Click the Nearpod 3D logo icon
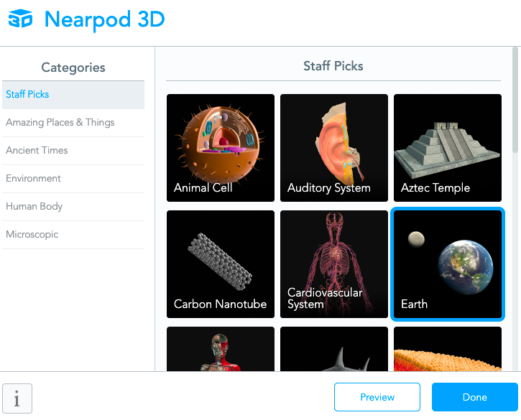Screen dimensions: 521x420 pos(20,19)
